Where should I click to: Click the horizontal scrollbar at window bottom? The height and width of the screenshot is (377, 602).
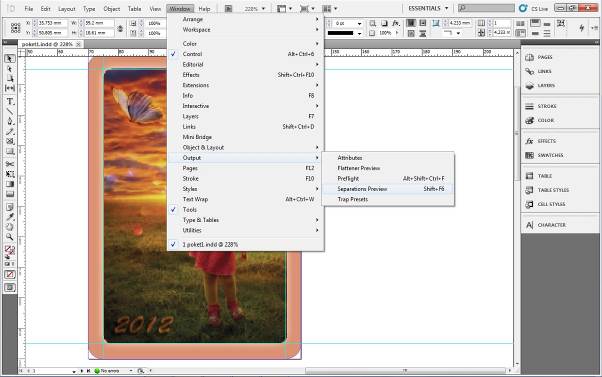(x=406, y=370)
